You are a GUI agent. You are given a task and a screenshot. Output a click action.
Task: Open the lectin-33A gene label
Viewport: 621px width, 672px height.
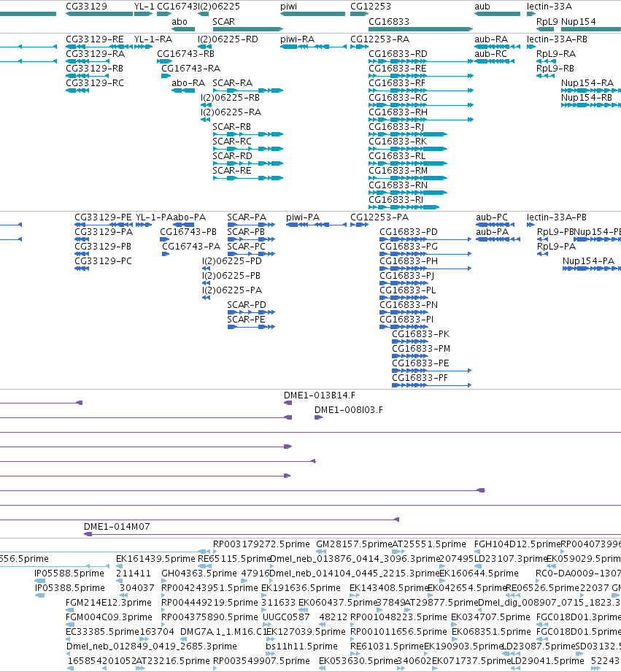[549, 7]
